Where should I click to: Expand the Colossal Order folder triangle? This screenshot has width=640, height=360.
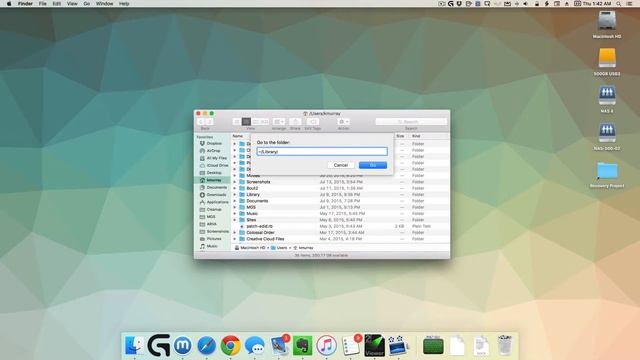tap(235, 233)
